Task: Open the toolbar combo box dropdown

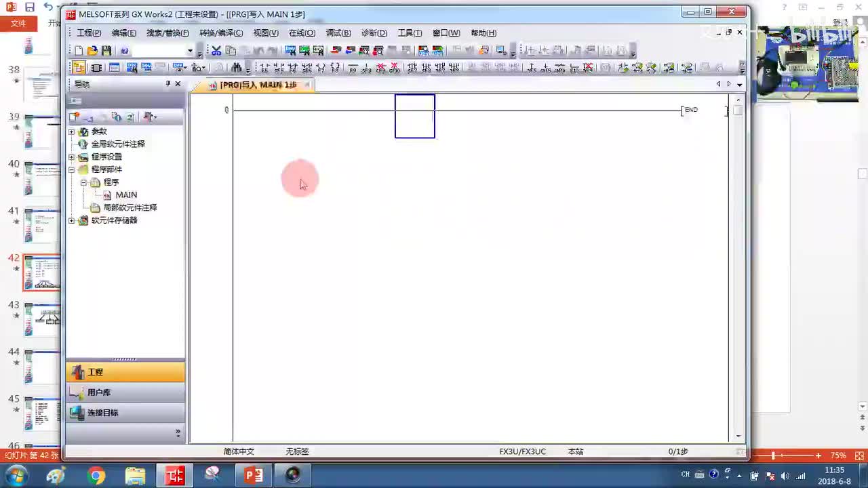Action: point(190,51)
